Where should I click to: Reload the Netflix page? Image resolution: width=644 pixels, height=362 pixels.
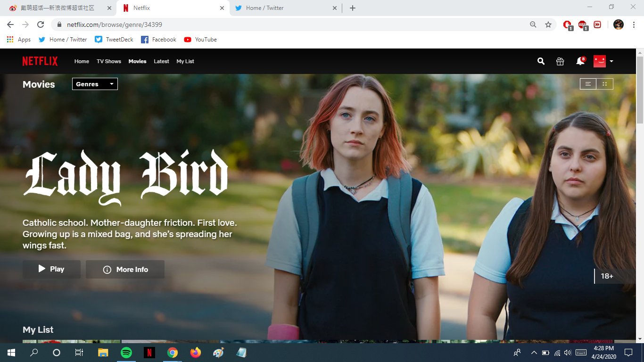point(41,25)
